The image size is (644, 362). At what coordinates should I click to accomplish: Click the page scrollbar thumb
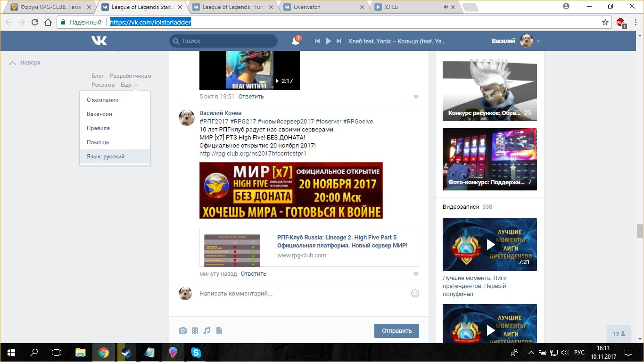tap(640, 231)
